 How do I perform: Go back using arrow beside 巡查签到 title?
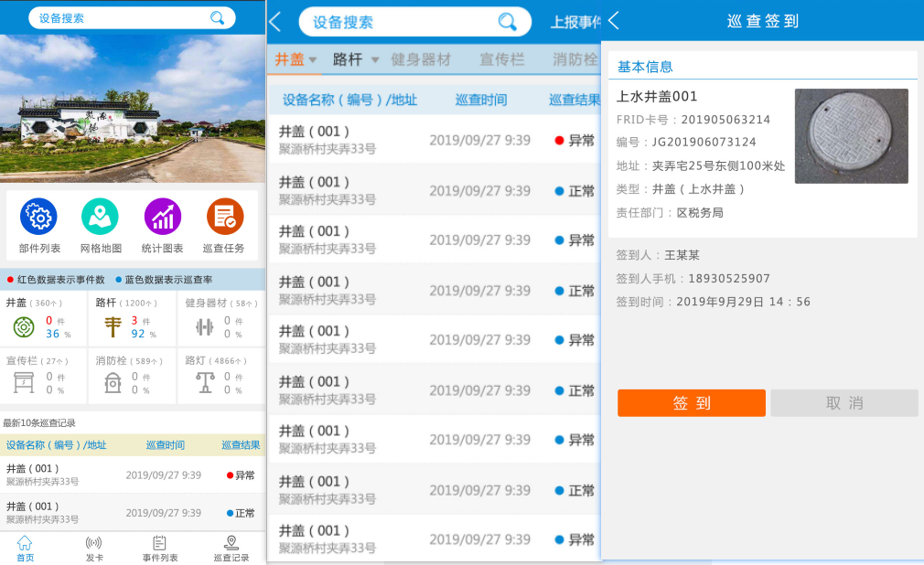tap(614, 20)
